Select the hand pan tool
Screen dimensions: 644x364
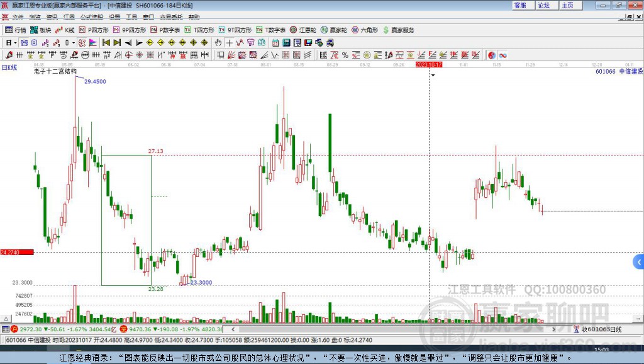218,43
